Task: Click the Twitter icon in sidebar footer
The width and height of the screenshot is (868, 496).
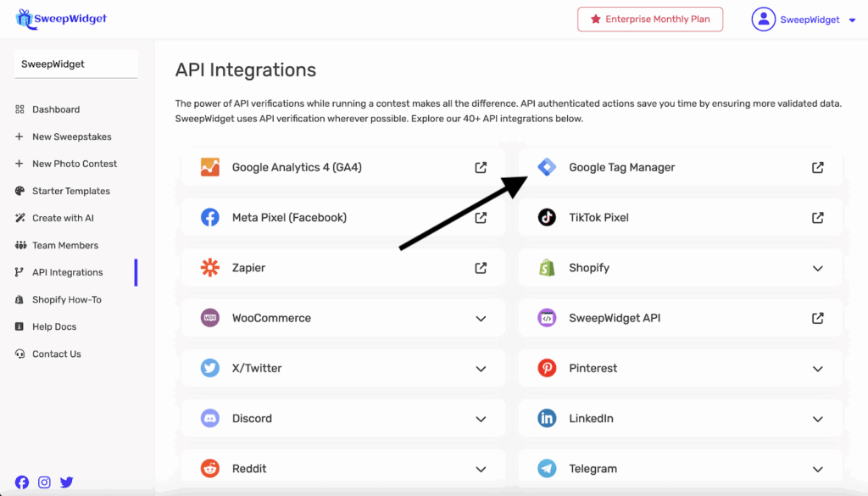Action: point(66,482)
